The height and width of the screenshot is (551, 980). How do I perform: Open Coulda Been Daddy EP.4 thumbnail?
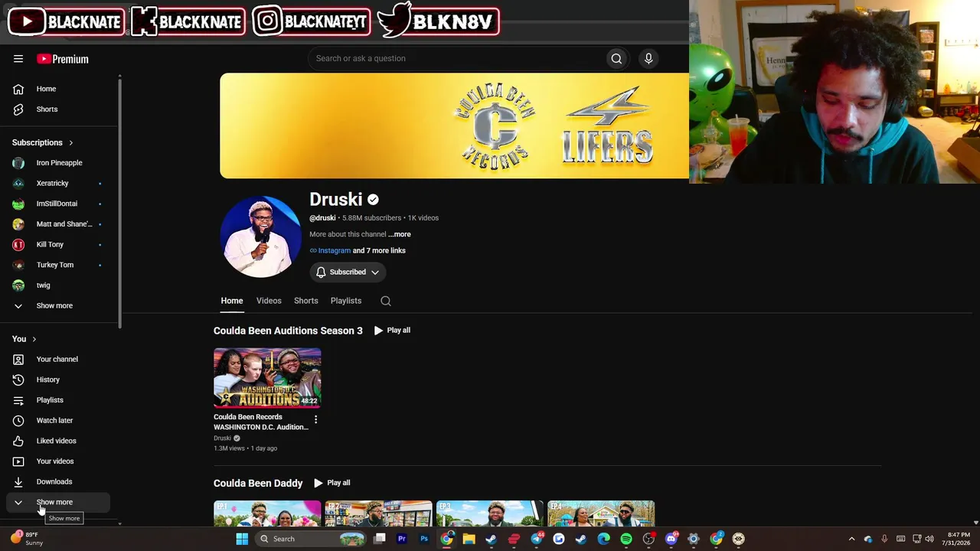click(601, 514)
